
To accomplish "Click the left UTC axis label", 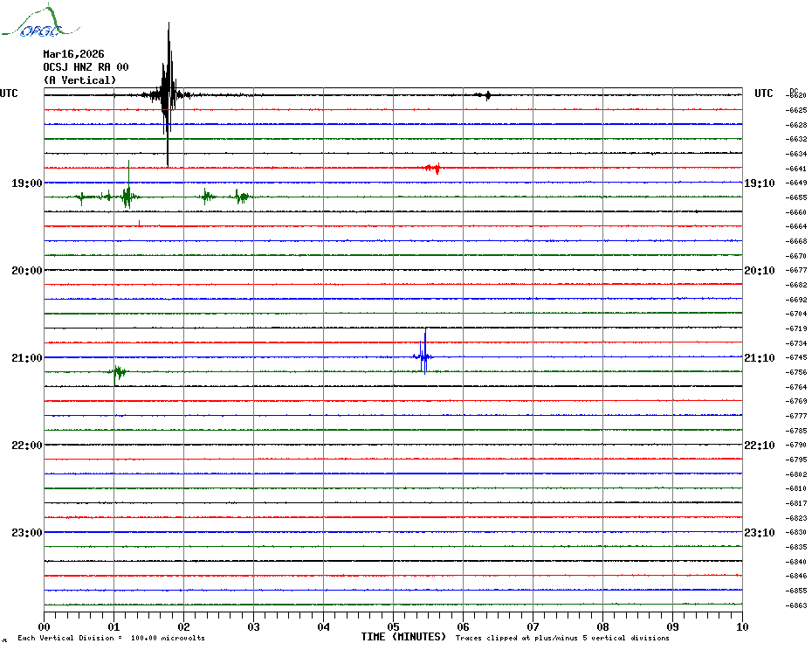I will (9, 93).
